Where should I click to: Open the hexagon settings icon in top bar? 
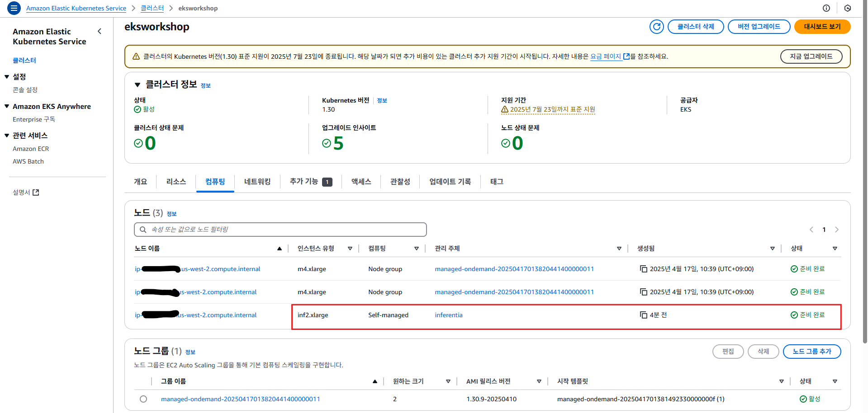tap(848, 8)
